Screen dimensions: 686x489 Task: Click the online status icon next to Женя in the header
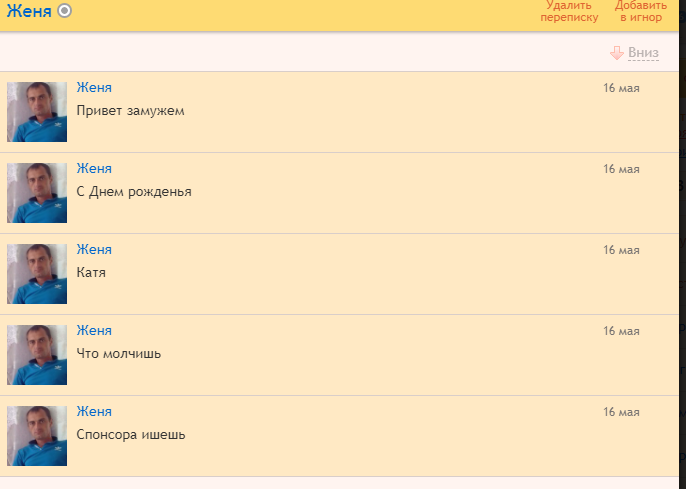(65, 10)
